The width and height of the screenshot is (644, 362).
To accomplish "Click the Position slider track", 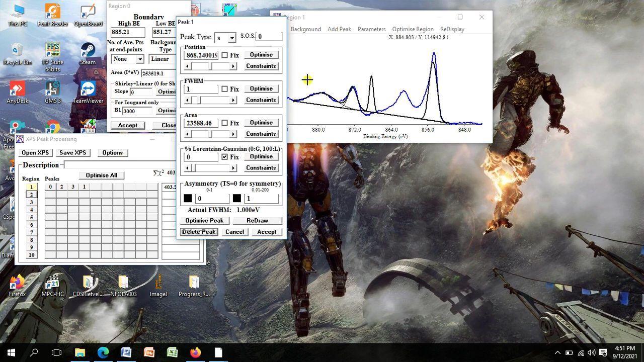I will [x=210, y=66].
